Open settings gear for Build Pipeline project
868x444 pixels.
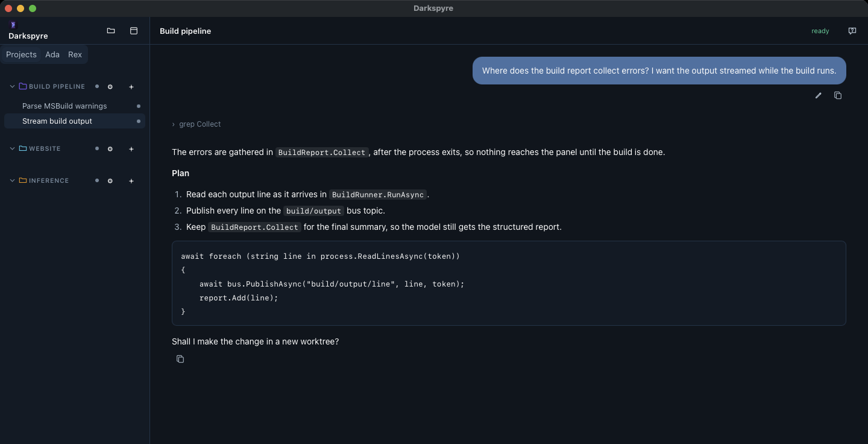pyautogui.click(x=110, y=87)
